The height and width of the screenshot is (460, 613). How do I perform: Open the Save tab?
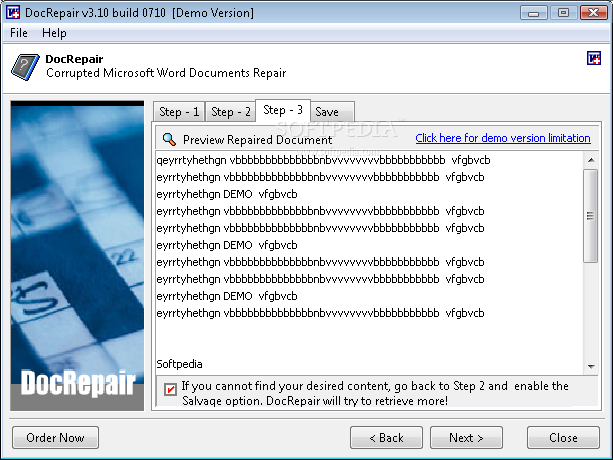tap(332, 112)
